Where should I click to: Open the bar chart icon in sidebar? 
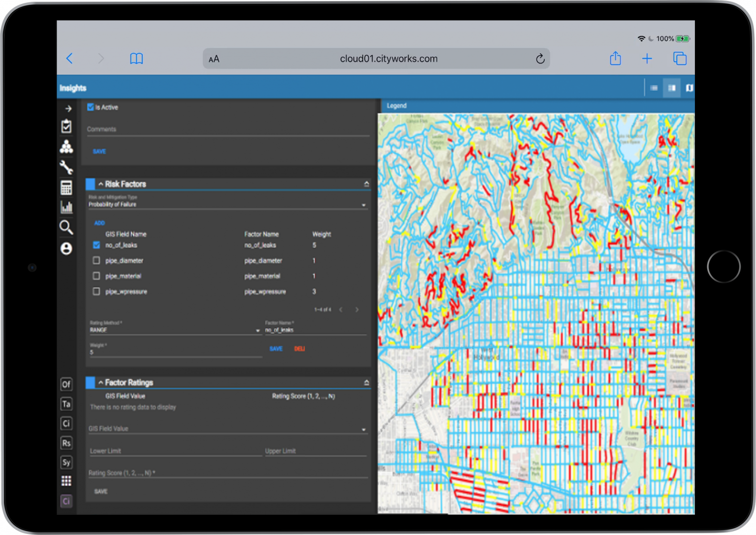(66, 207)
